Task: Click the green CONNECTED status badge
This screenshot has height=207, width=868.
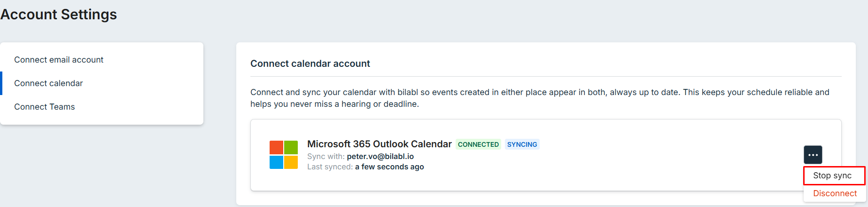Action: click(478, 144)
